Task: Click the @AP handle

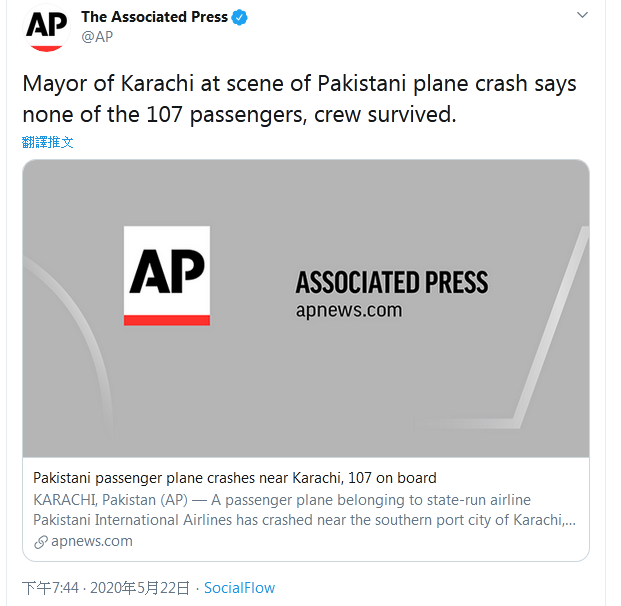Action: pyautogui.click(x=96, y=37)
